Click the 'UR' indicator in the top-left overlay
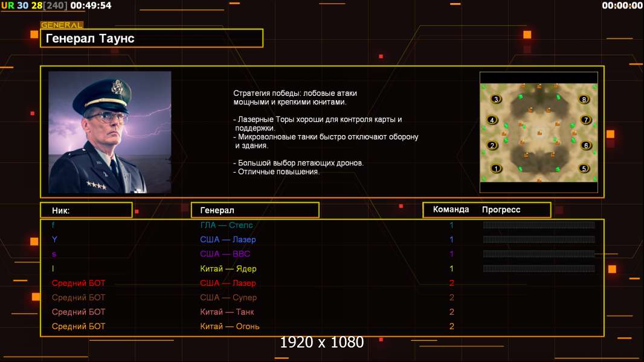 [x=8, y=5]
